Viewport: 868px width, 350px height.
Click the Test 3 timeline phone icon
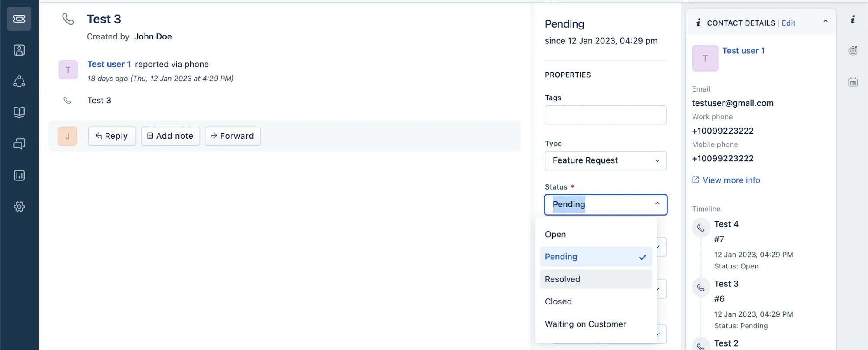701,288
